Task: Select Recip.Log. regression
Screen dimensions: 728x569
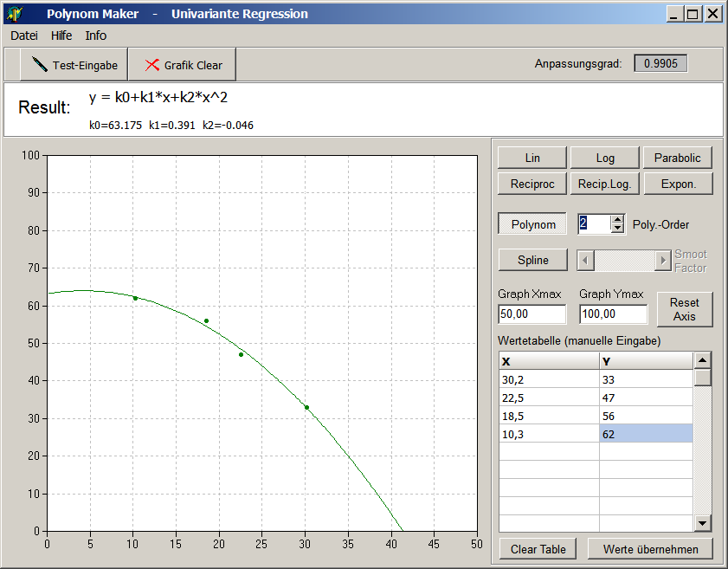Action: (x=605, y=184)
